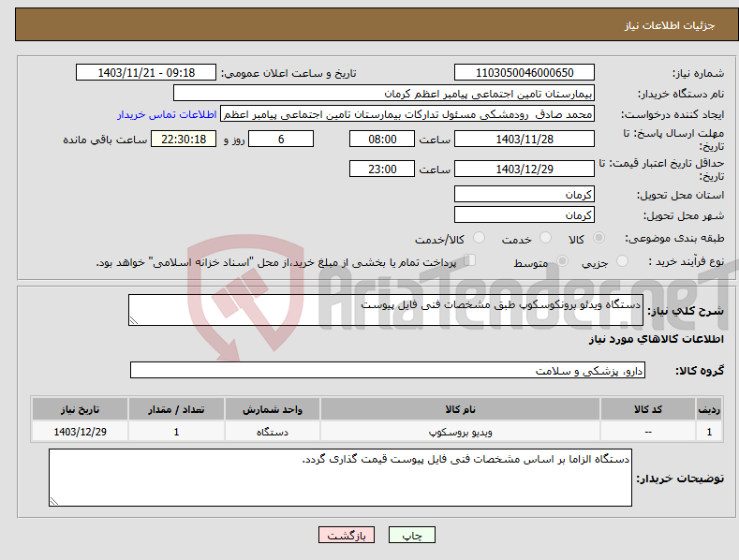Click the row number cell 1 in the ردیف column

tap(709, 432)
